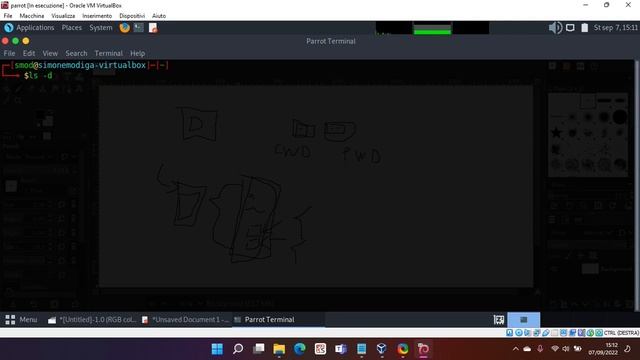Open the Places menu in the panel
The image size is (640, 360).
pos(71,28)
